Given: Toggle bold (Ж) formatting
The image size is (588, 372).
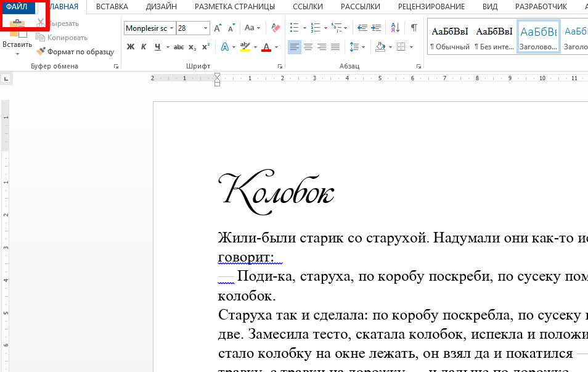Looking at the screenshot, I should (x=130, y=47).
